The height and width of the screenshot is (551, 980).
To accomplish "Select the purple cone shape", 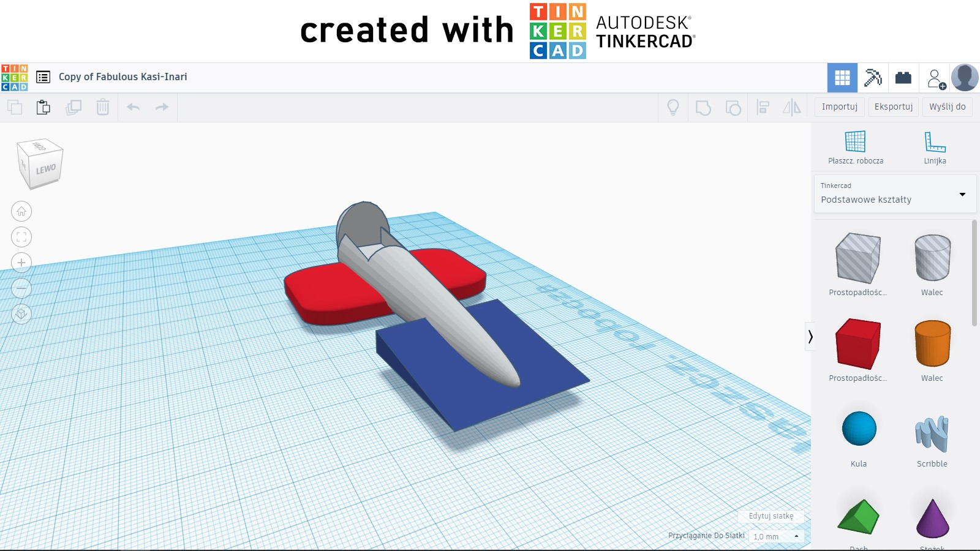I will (932, 519).
